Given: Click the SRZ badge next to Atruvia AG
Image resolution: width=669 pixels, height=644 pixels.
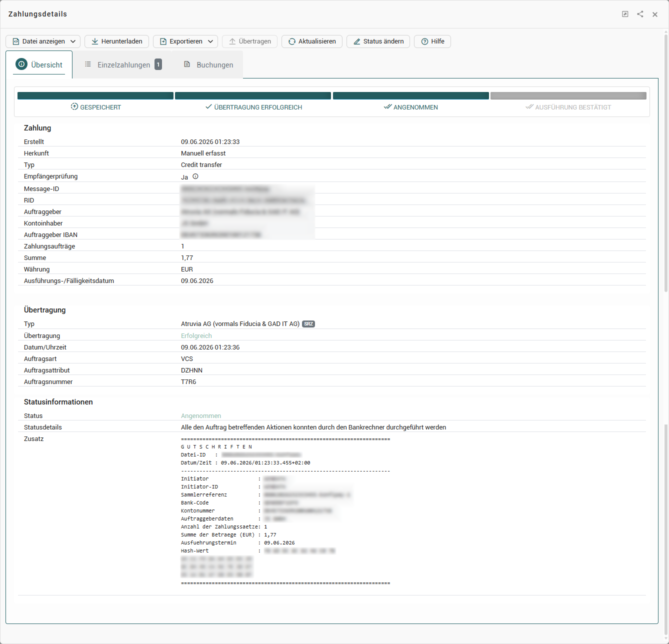Looking at the screenshot, I should [308, 324].
